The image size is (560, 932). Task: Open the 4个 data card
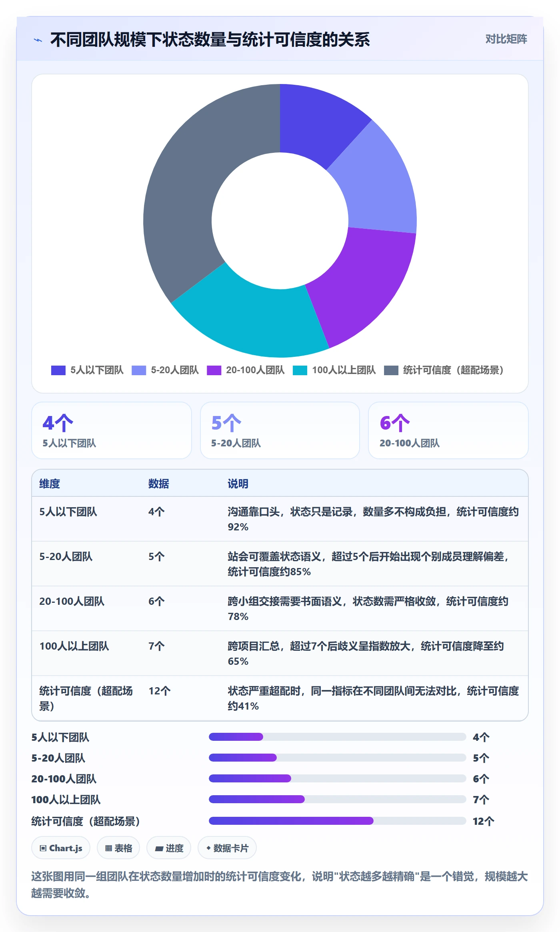[112, 430]
